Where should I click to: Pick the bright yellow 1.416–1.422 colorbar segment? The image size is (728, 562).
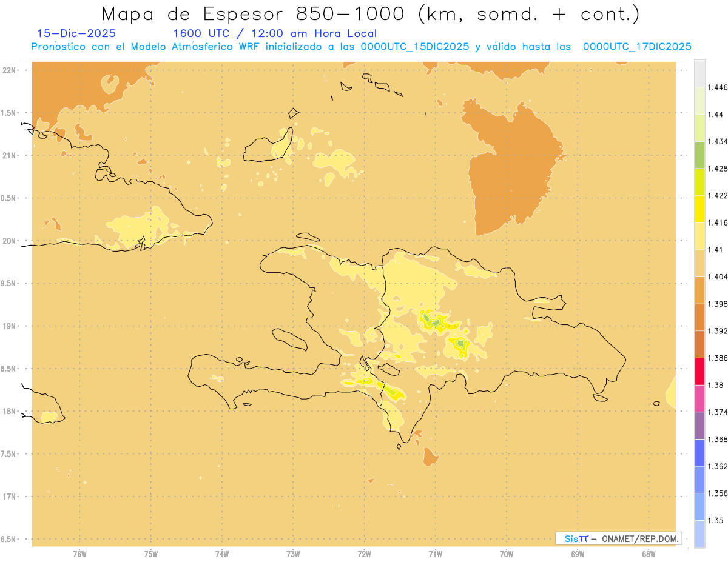(x=700, y=209)
